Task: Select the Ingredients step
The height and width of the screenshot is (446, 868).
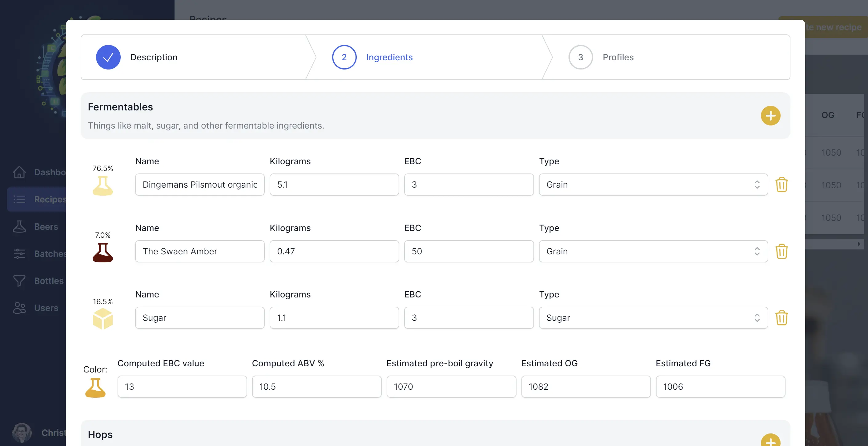Action: pos(389,57)
